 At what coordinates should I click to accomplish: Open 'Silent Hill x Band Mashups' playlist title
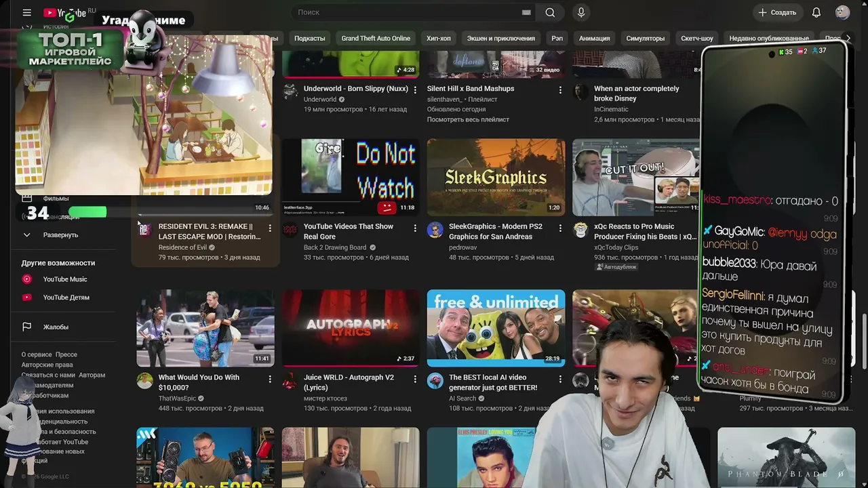coord(471,89)
